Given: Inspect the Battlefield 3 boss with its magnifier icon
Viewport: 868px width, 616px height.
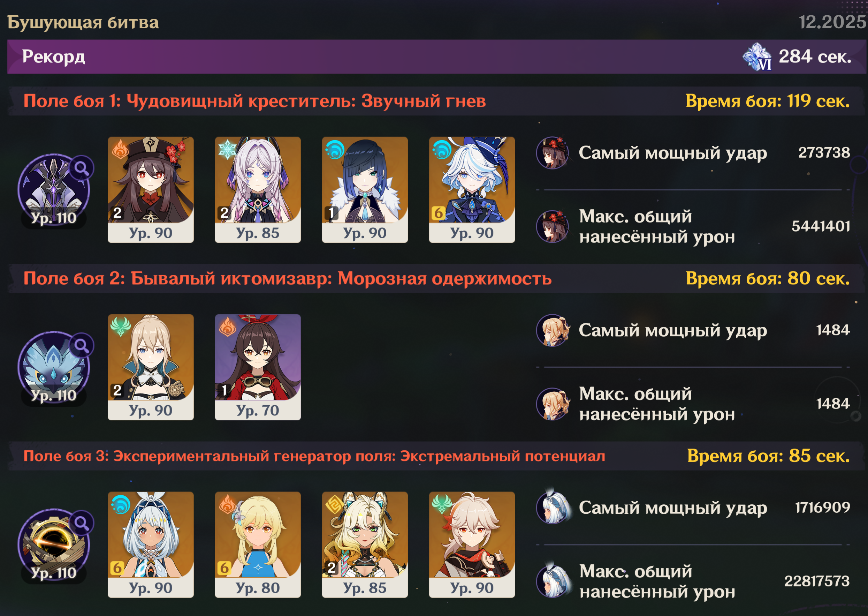Looking at the screenshot, I should [x=82, y=523].
